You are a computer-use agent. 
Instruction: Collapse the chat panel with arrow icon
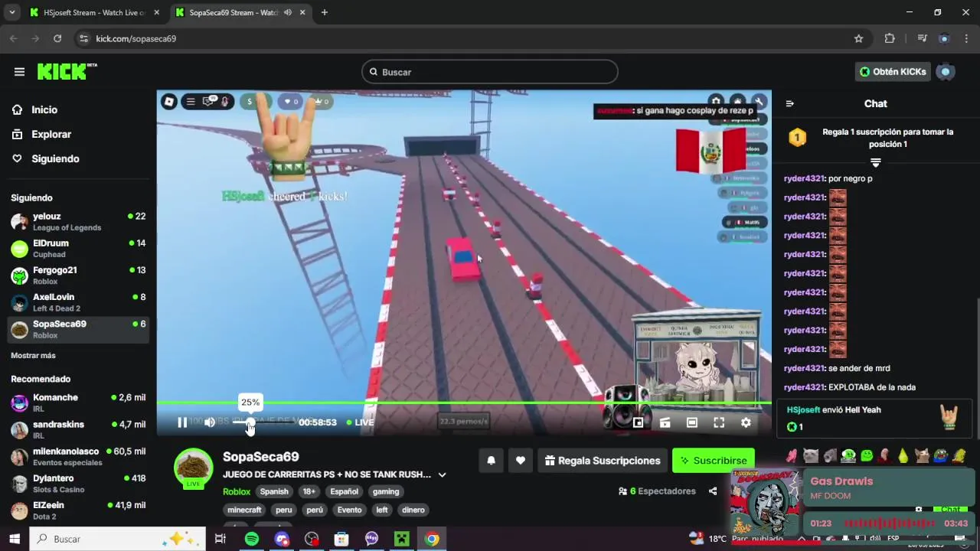click(790, 104)
